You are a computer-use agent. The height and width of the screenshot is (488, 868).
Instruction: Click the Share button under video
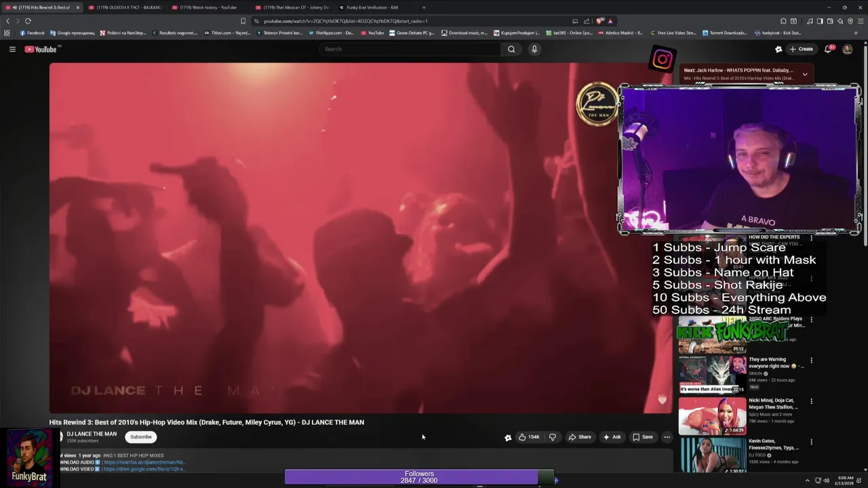(580, 437)
